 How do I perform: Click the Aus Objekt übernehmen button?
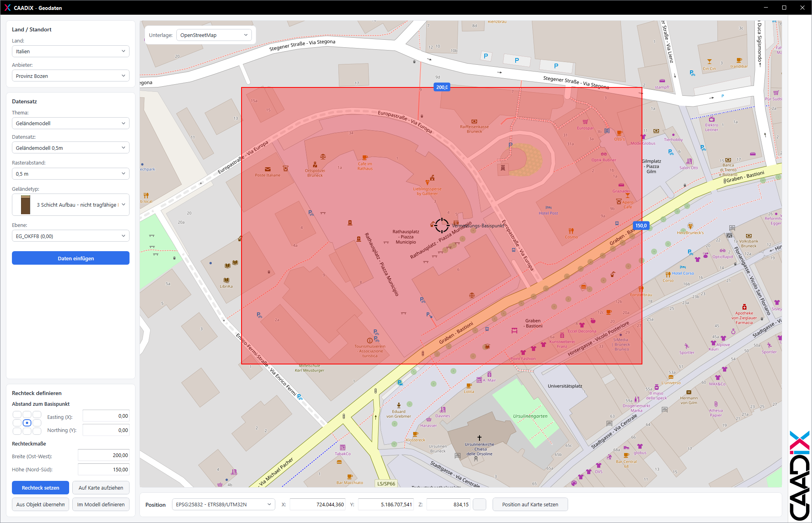(x=41, y=504)
